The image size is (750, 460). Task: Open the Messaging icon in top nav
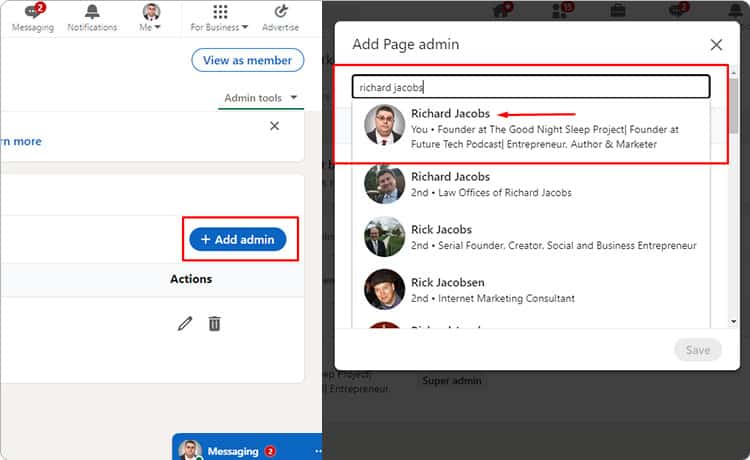(x=33, y=17)
